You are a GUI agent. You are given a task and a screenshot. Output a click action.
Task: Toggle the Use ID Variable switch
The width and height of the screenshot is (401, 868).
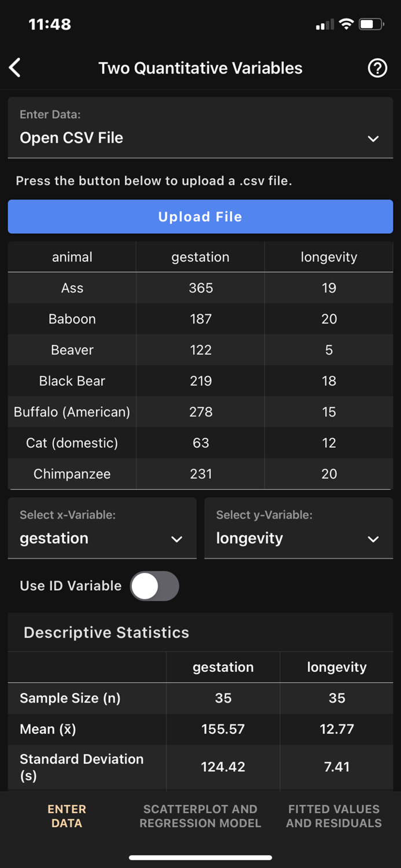click(154, 586)
